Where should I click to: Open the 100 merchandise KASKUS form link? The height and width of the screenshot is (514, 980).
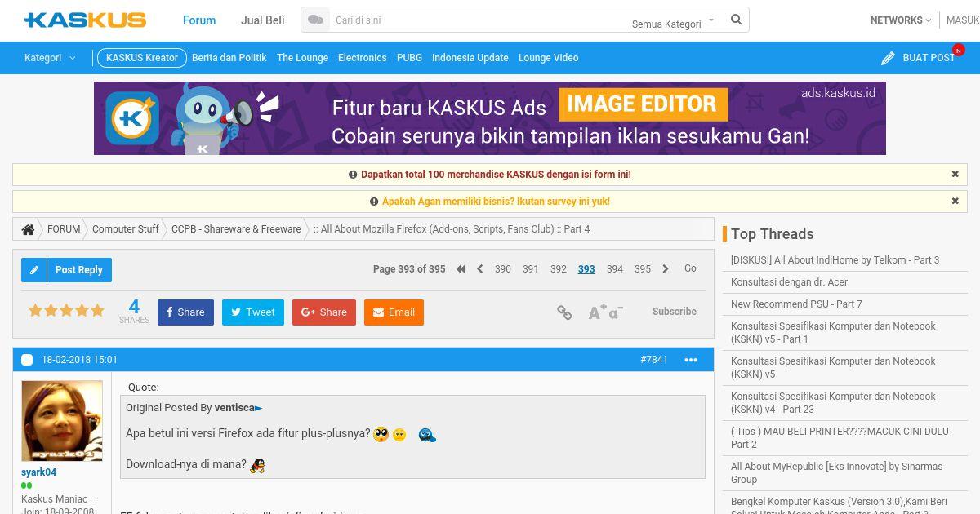point(496,175)
